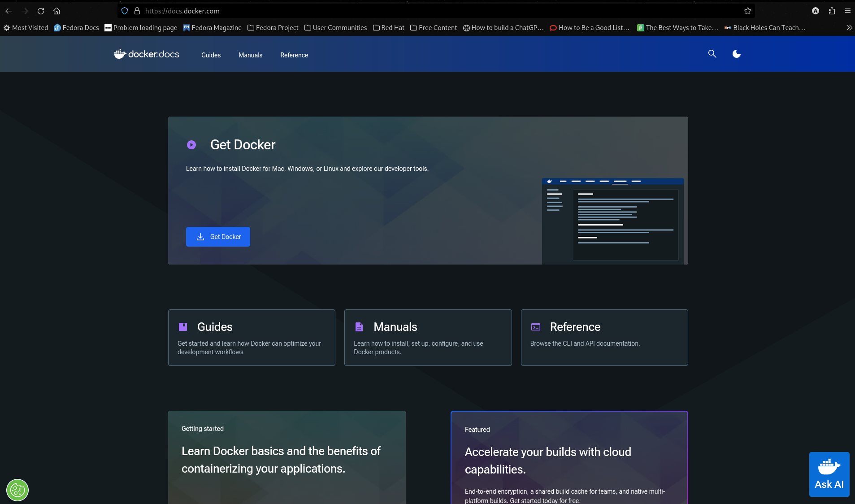Click the Guides bookmark icon
This screenshot has width=855, height=504.
pyautogui.click(x=183, y=327)
